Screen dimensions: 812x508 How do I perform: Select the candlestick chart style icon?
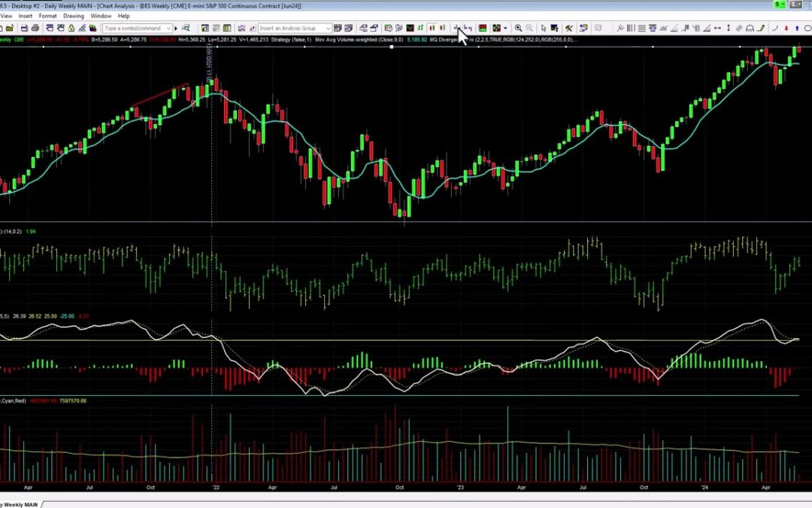(432, 28)
